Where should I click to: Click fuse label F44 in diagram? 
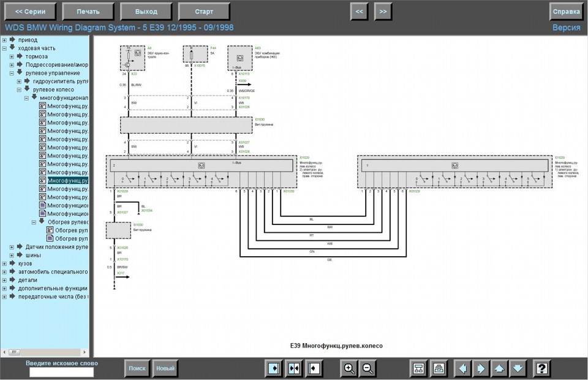click(x=213, y=48)
